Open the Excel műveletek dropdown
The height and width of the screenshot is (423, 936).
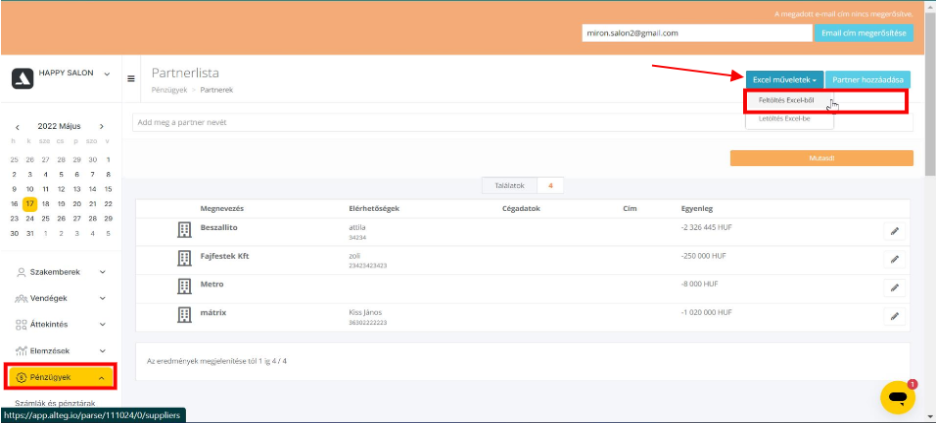[784, 79]
